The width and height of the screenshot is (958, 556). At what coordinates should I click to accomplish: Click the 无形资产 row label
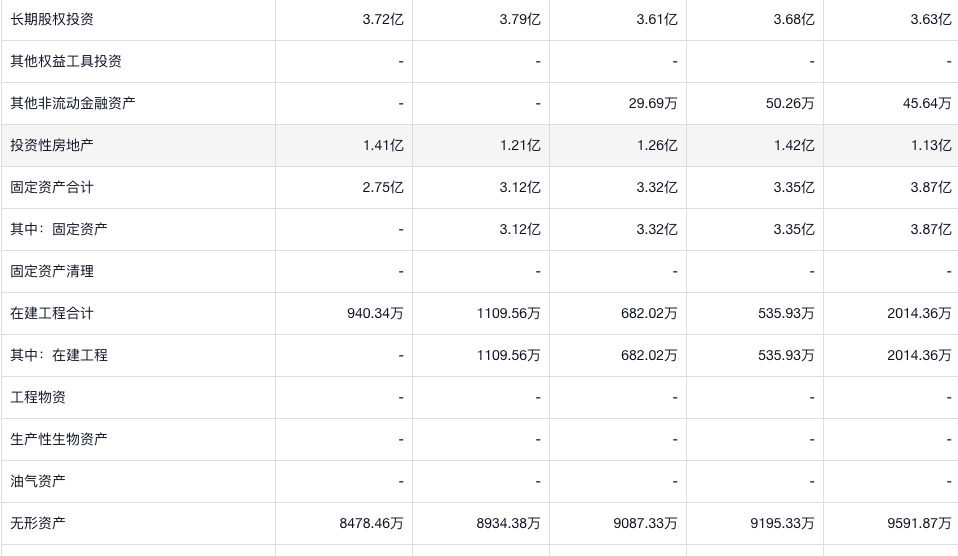(x=38, y=523)
